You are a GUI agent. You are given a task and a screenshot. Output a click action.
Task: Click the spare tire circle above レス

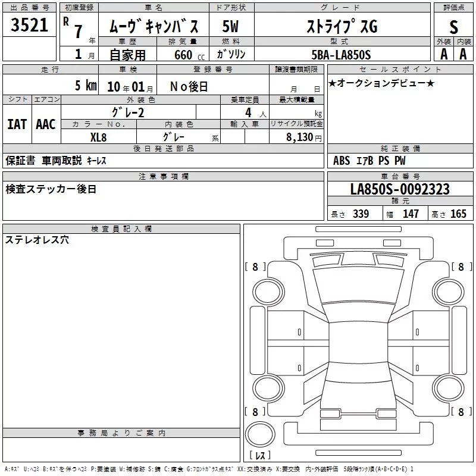(x=260, y=434)
